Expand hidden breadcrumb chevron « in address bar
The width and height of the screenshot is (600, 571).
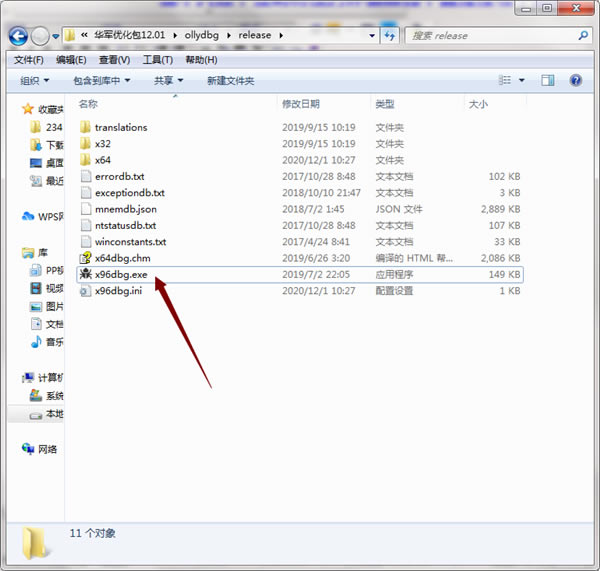click(x=84, y=35)
